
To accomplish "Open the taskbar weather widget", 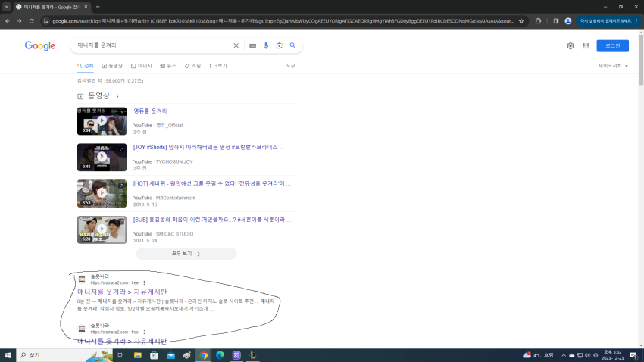I will click(538, 355).
